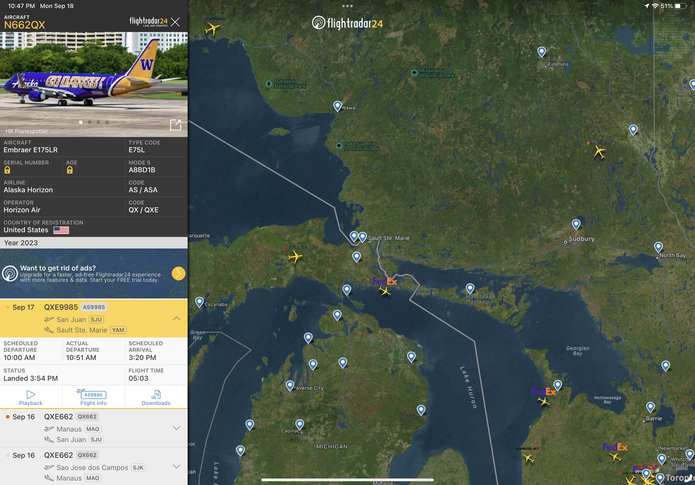Select the plane northeast of Sudbury
695x485 pixels.
(599, 152)
